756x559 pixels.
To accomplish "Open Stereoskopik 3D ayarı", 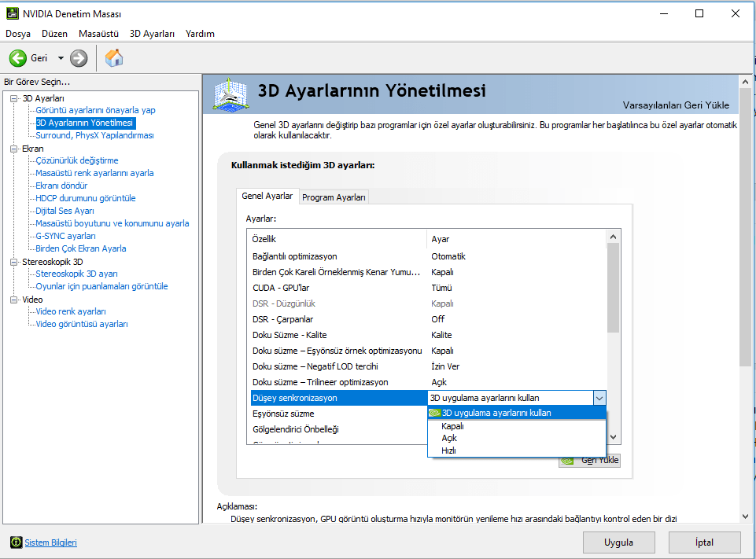I will coord(76,274).
